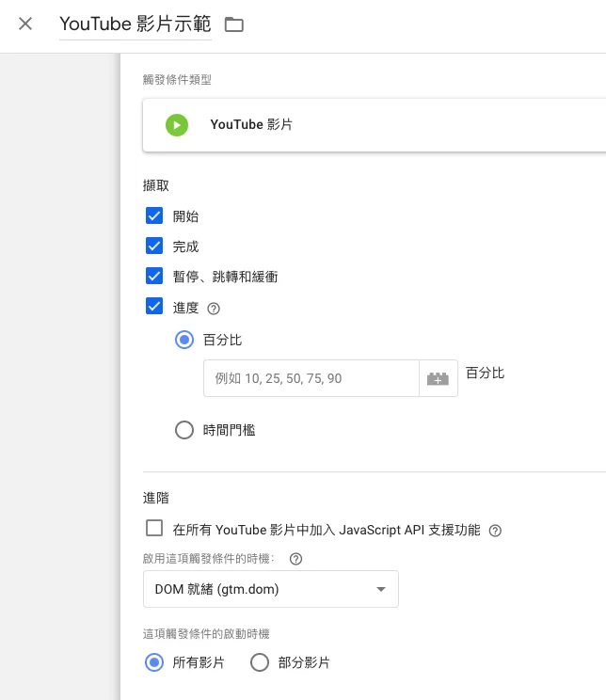This screenshot has height=700, width=606.
Task: Uncheck the 完成 checkbox
Action: tap(154, 246)
